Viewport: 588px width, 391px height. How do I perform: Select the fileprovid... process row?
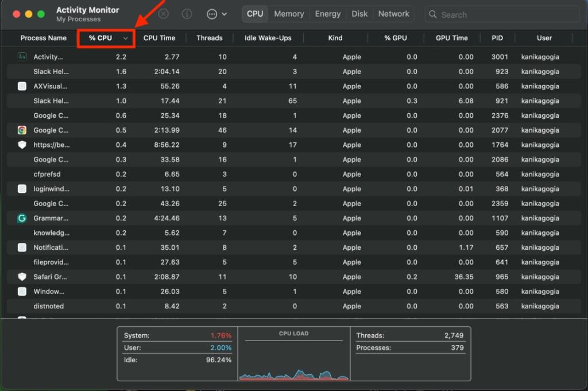tap(293, 262)
